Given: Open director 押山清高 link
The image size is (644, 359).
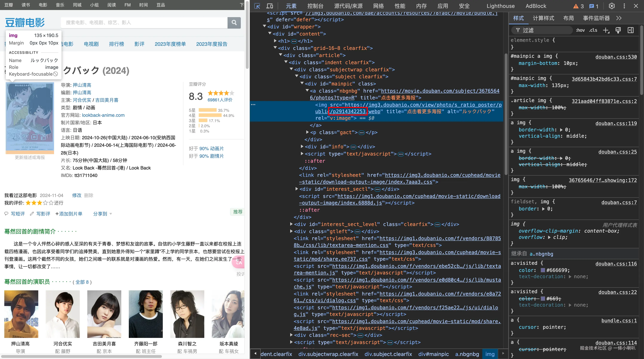Looking at the screenshot, I should pyautogui.click(x=82, y=85).
